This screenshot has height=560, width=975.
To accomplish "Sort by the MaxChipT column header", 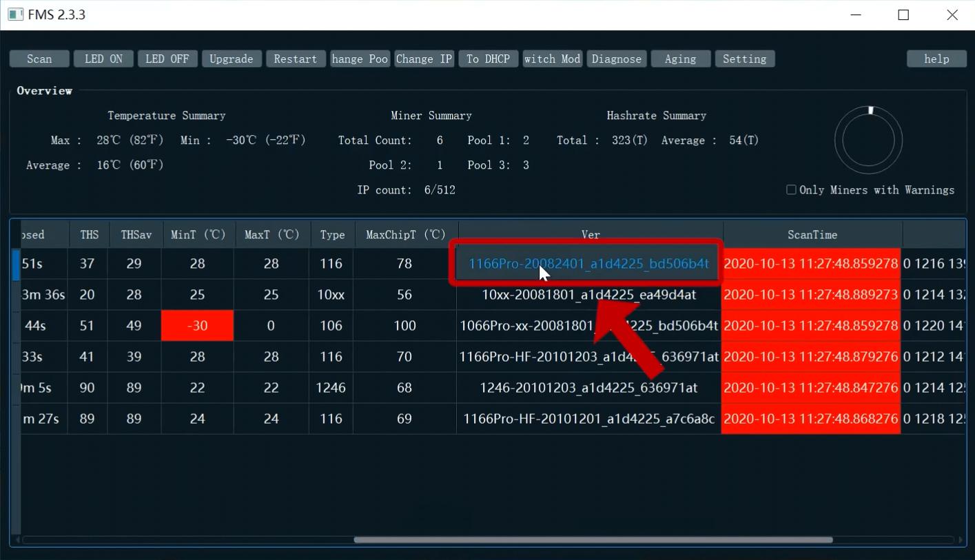I will 405,235.
